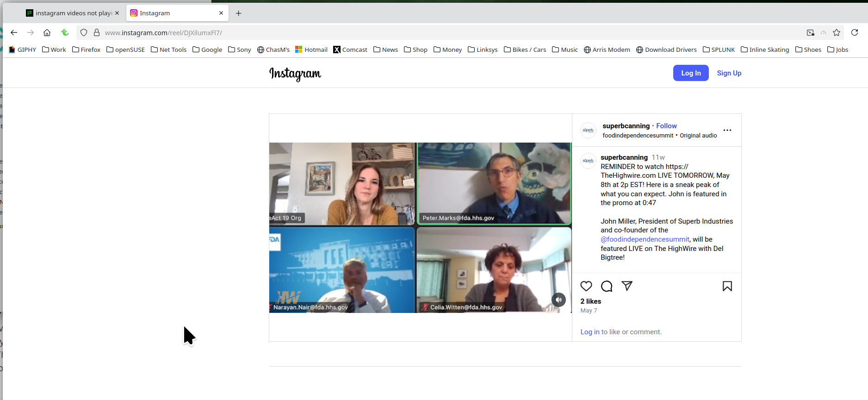Screen dimensions: 868x400
Task: Follow the superbcanning account
Action: [x=666, y=126]
